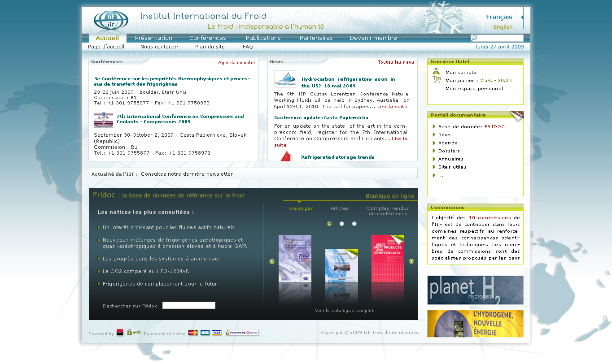Click the Secured by badge

[242, 333]
